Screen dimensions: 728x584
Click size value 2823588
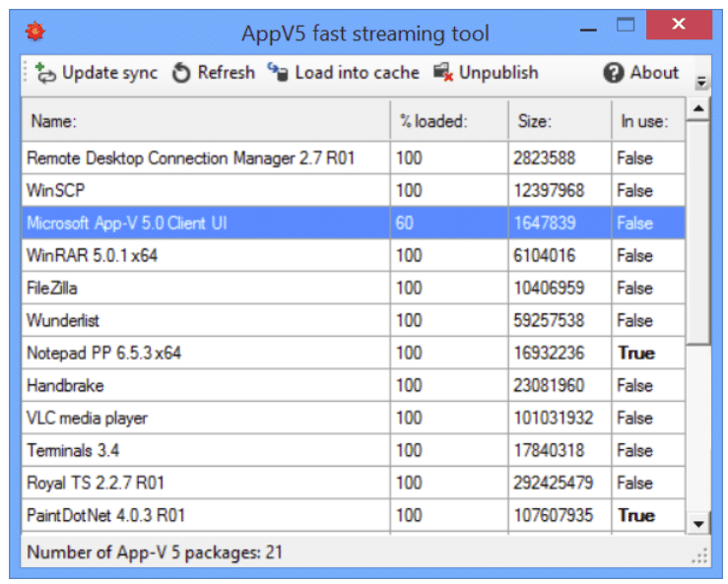pos(544,159)
